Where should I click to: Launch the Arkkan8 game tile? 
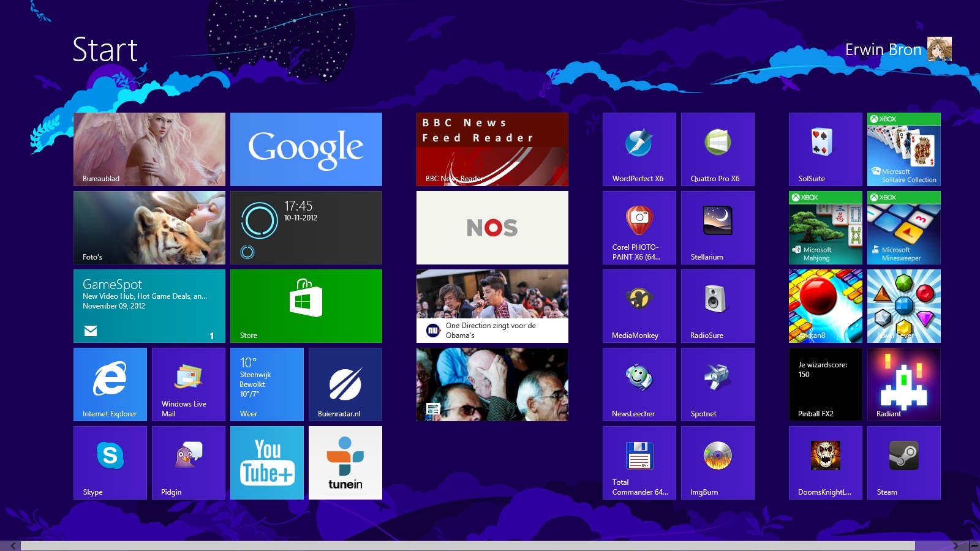coord(826,306)
